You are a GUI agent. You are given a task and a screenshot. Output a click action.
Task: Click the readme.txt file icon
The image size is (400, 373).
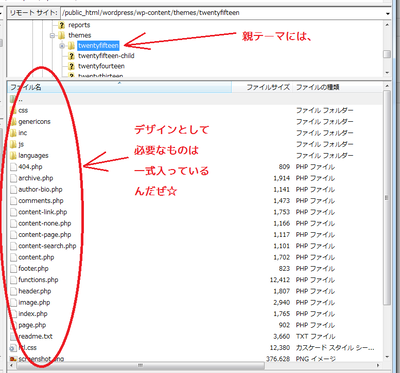[x=13, y=337]
